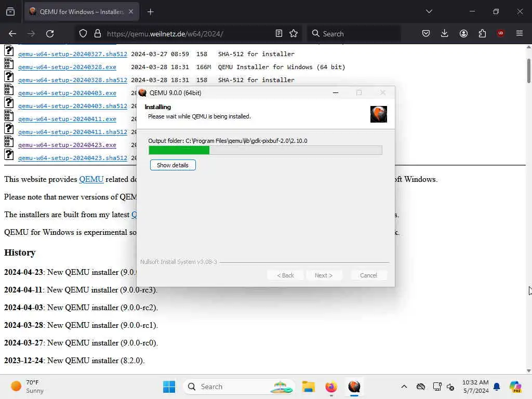The width and height of the screenshot is (532, 399).
Task: Toggle reader view icon in address bar
Action: [x=278, y=34]
